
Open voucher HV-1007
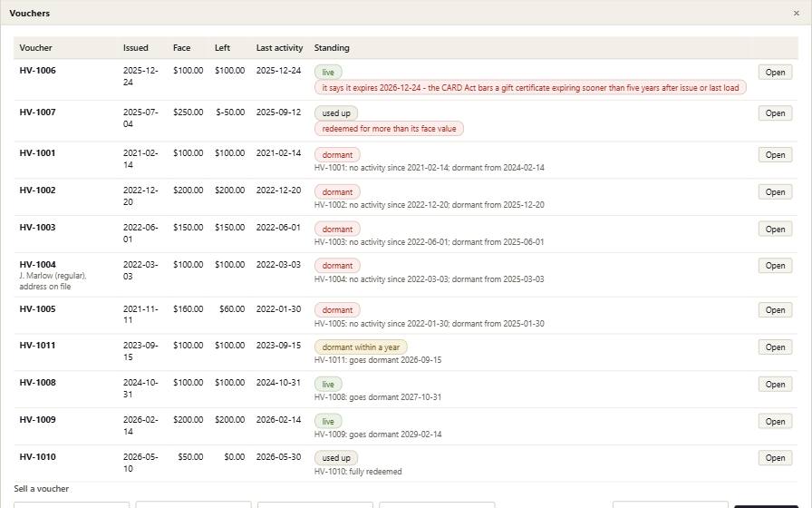[775, 113]
